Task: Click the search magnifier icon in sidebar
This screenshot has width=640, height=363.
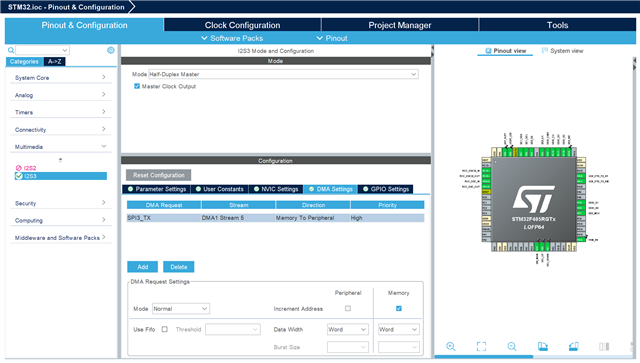Action: (x=11, y=50)
